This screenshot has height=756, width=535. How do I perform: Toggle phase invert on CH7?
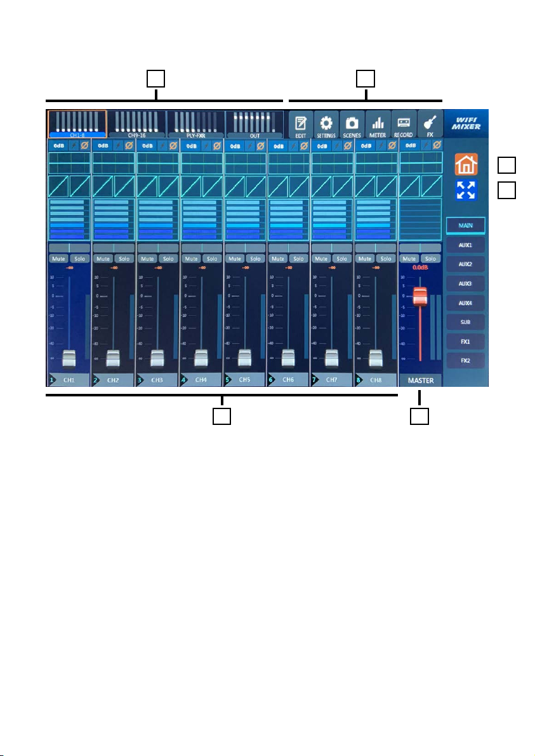point(348,145)
